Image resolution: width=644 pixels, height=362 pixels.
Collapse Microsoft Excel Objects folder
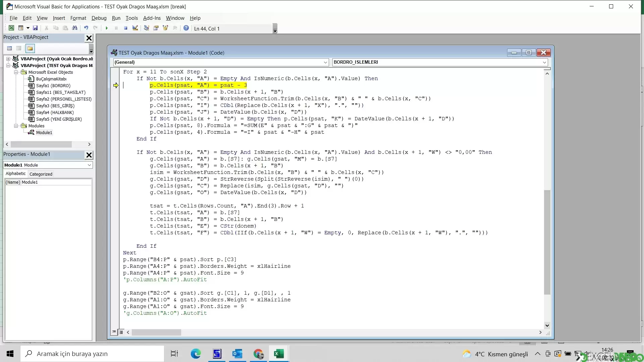pos(16,72)
